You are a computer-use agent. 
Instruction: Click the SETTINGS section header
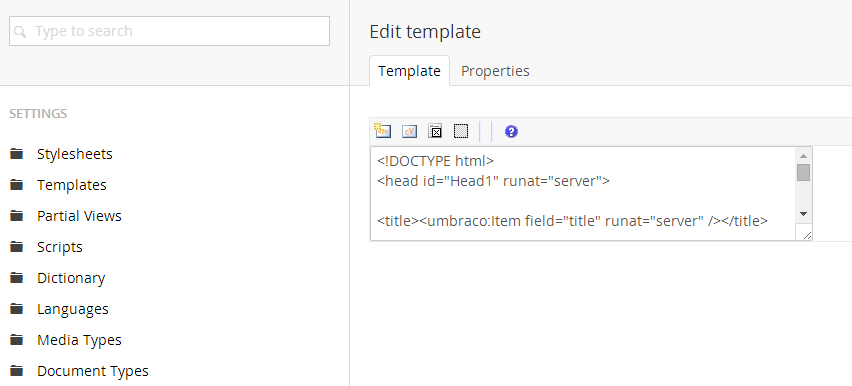(x=38, y=114)
